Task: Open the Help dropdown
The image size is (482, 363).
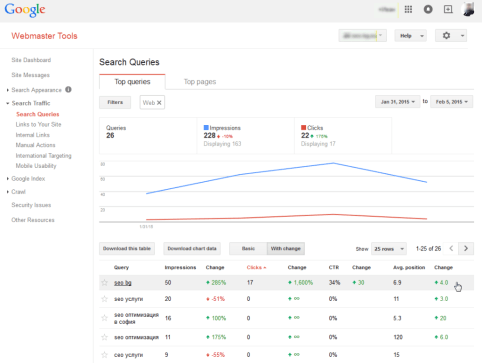Action: coord(411,36)
